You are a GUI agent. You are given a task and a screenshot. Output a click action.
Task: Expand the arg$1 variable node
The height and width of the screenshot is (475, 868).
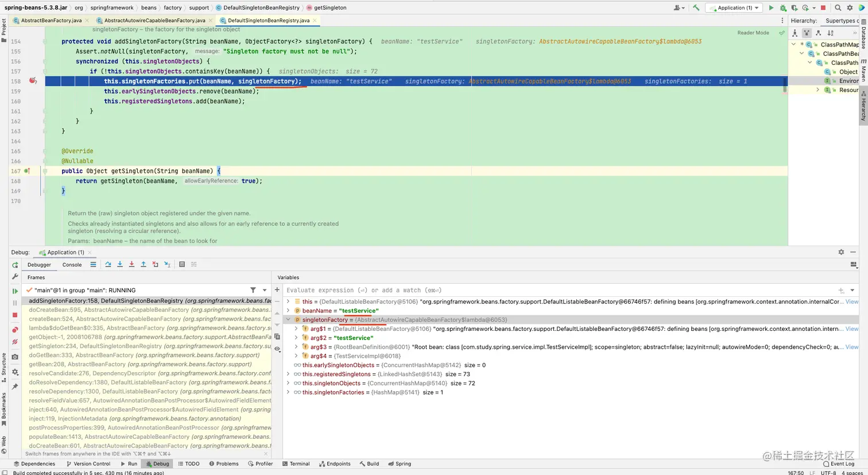296,329
